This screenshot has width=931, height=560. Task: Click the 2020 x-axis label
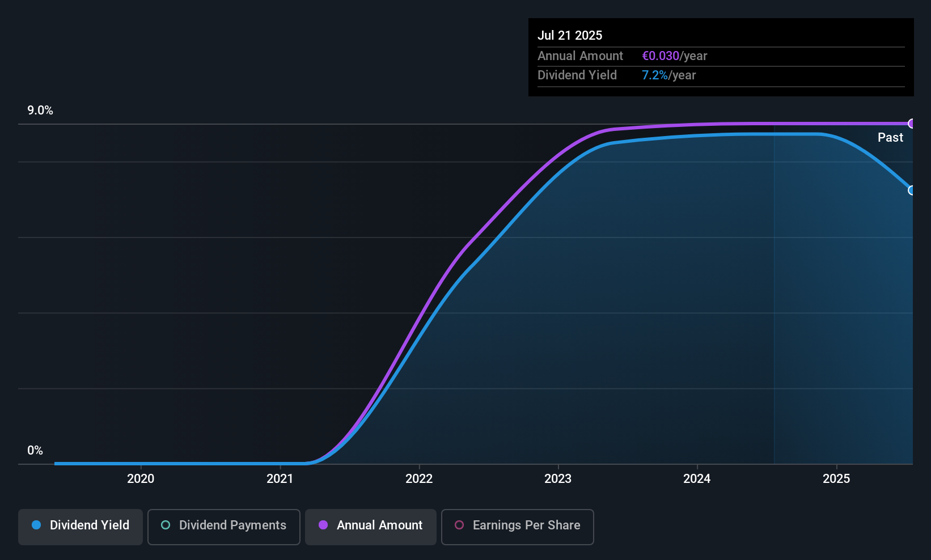(x=141, y=479)
